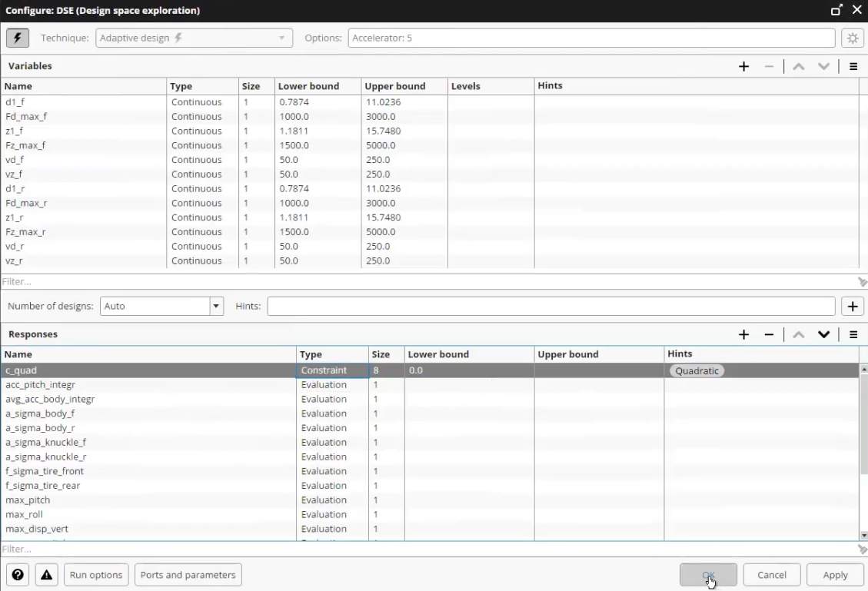Select the max_pitch response
868x591 pixels.
(x=28, y=500)
